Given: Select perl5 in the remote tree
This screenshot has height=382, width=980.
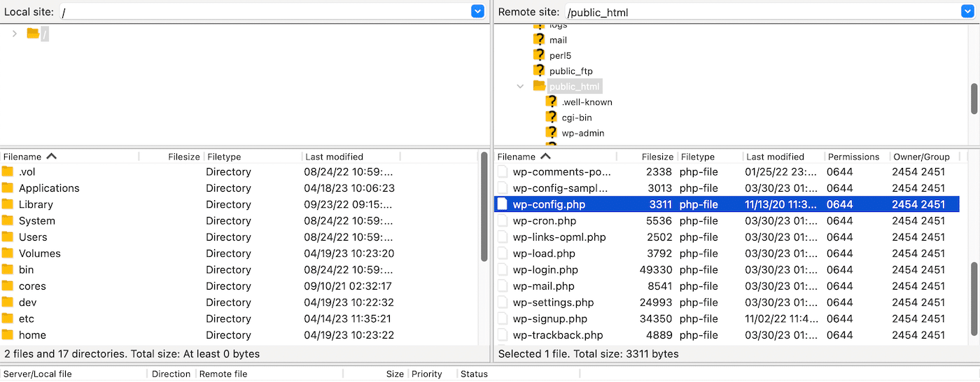Looking at the screenshot, I should pyautogui.click(x=561, y=56).
